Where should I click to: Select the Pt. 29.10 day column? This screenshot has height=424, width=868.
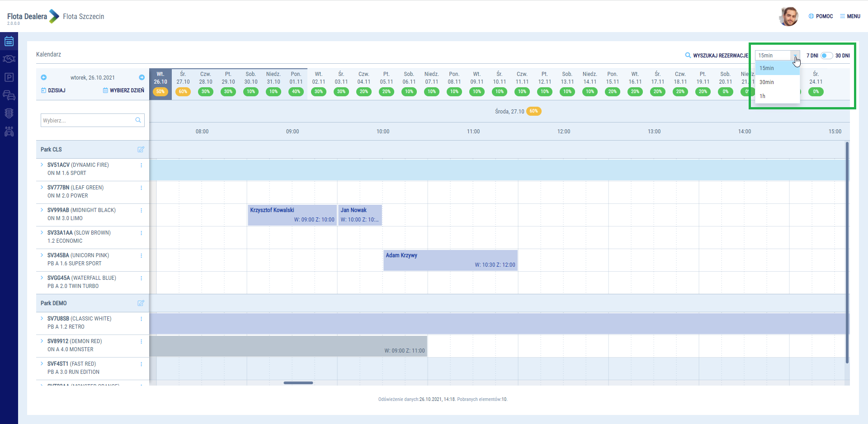pos(228,82)
